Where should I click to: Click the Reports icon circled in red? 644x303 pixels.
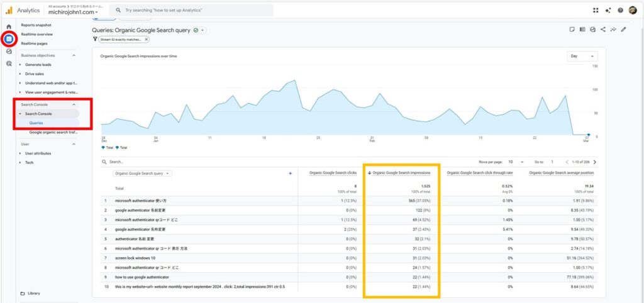click(9, 39)
